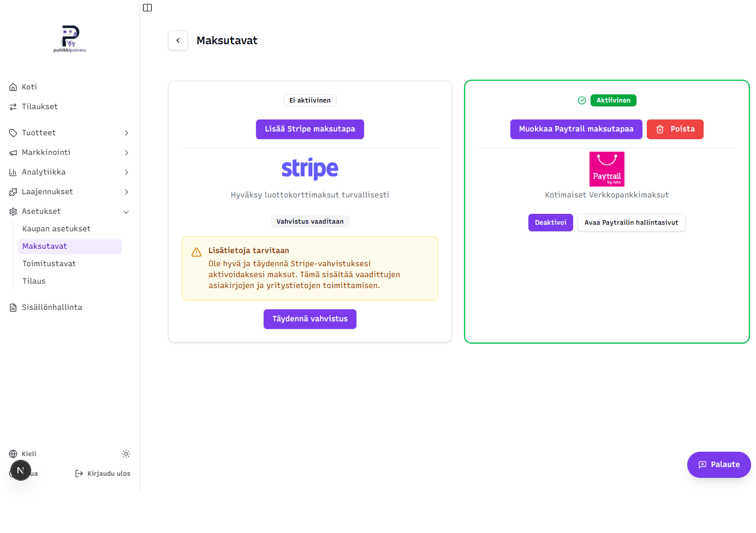Click the Asetukset gear icon

point(13,212)
